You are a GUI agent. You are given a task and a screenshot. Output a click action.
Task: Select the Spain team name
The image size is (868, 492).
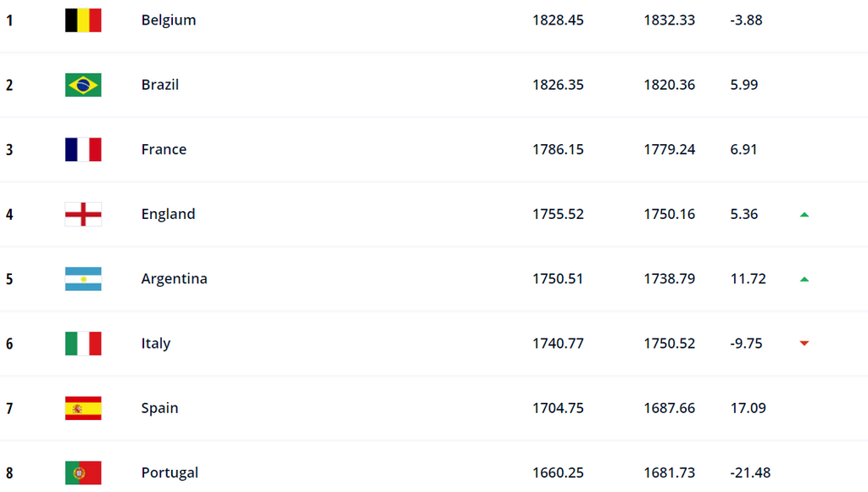(159, 408)
